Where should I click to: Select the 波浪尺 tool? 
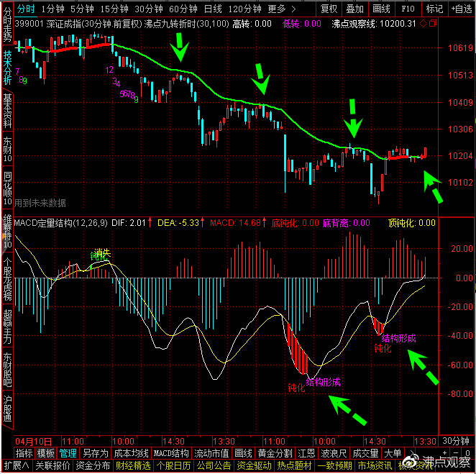334,454
